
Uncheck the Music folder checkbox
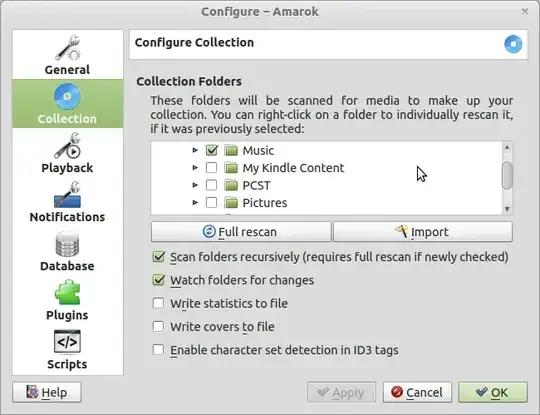(x=211, y=150)
